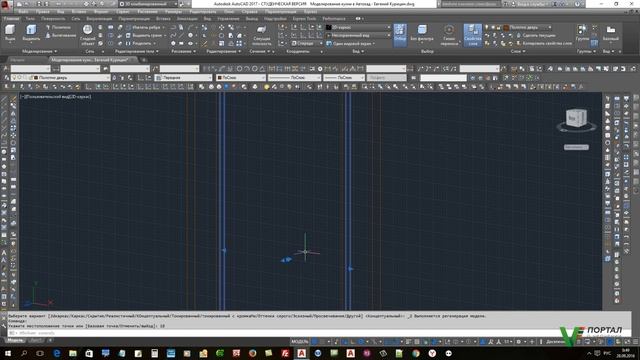Screen dimensions: 640x360
Task: Switch to the Лист1 layout tab
Action: tap(36, 340)
